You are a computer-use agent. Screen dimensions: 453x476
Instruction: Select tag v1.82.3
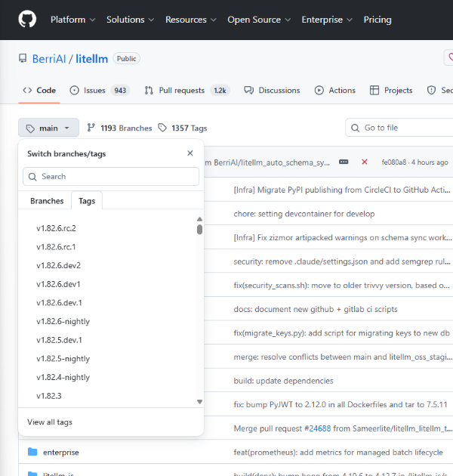49,396
